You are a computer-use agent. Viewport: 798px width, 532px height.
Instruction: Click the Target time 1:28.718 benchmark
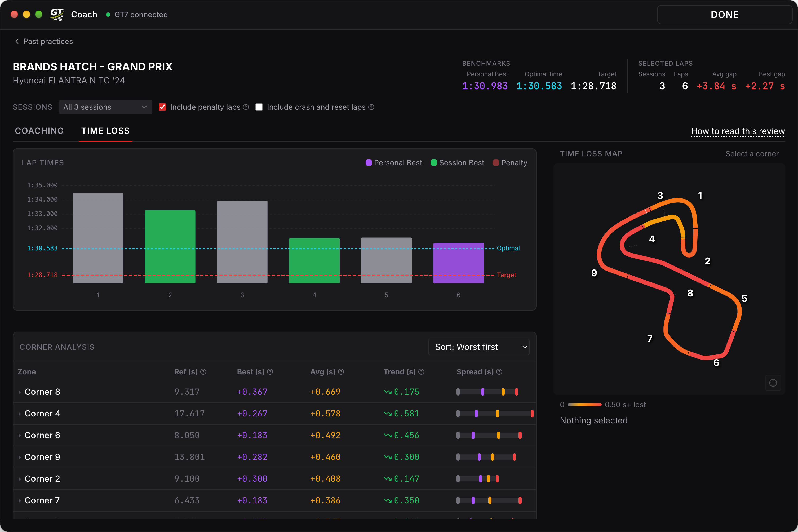click(x=593, y=86)
